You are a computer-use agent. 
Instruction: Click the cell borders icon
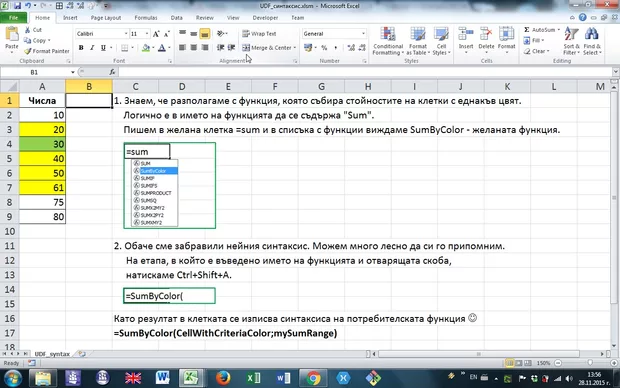[125, 48]
